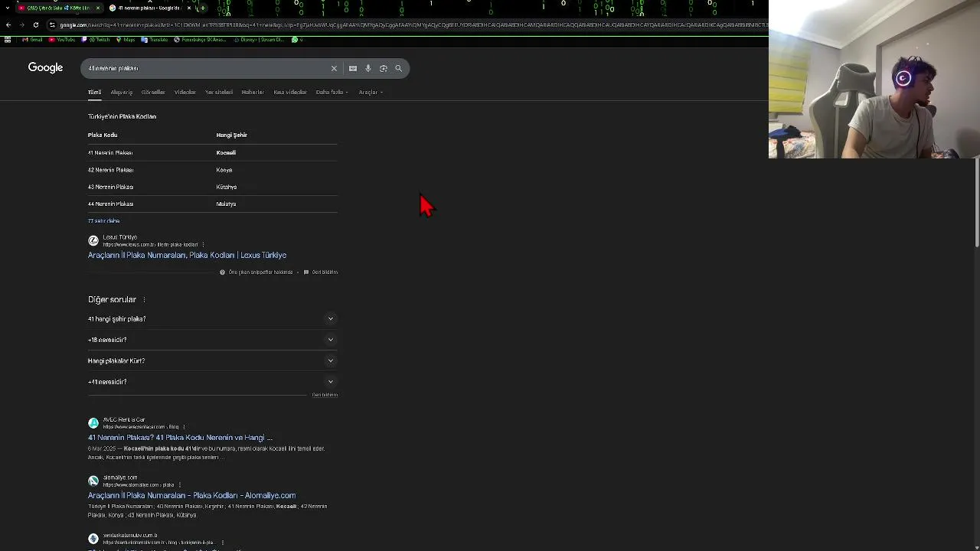Open the Diğer sorular three-dot options
The width and height of the screenshot is (980, 551).
pyautogui.click(x=144, y=300)
